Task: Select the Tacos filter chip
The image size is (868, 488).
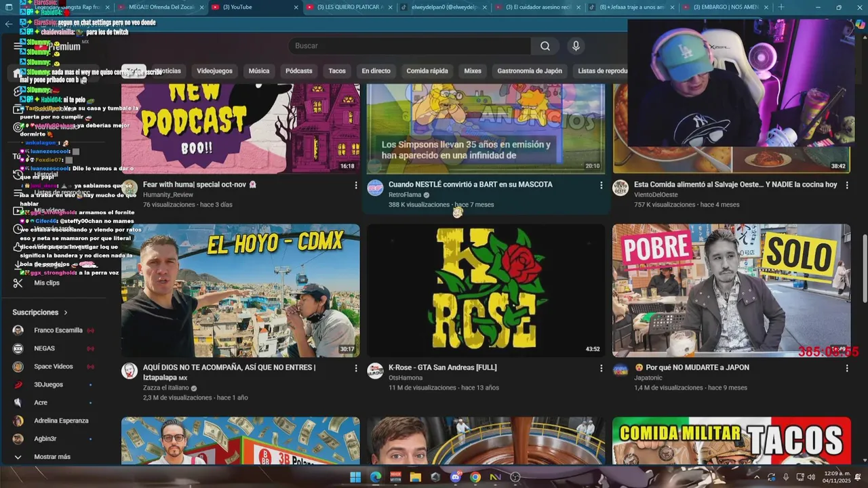Action: coord(337,71)
